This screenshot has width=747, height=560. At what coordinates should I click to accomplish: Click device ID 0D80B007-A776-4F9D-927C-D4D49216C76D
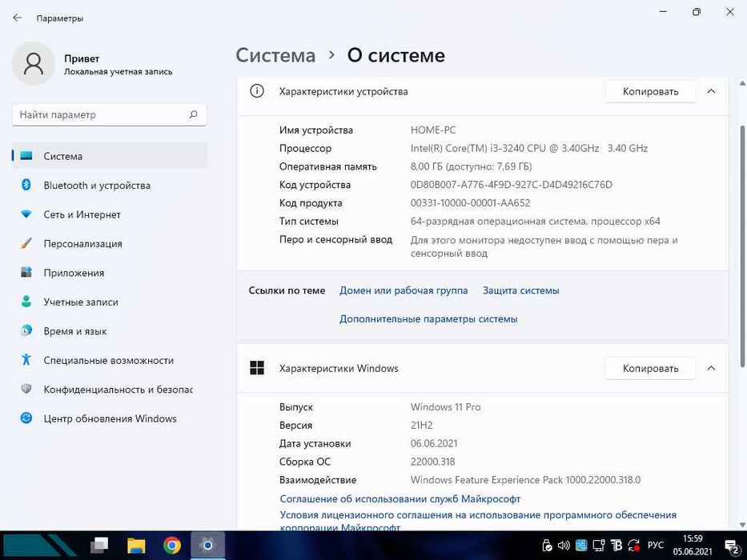511,185
